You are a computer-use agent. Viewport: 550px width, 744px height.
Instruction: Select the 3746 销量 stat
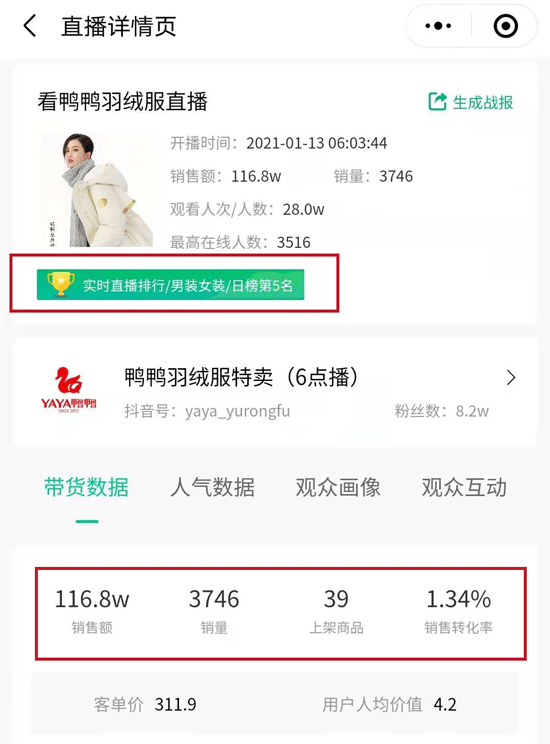point(214,611)
